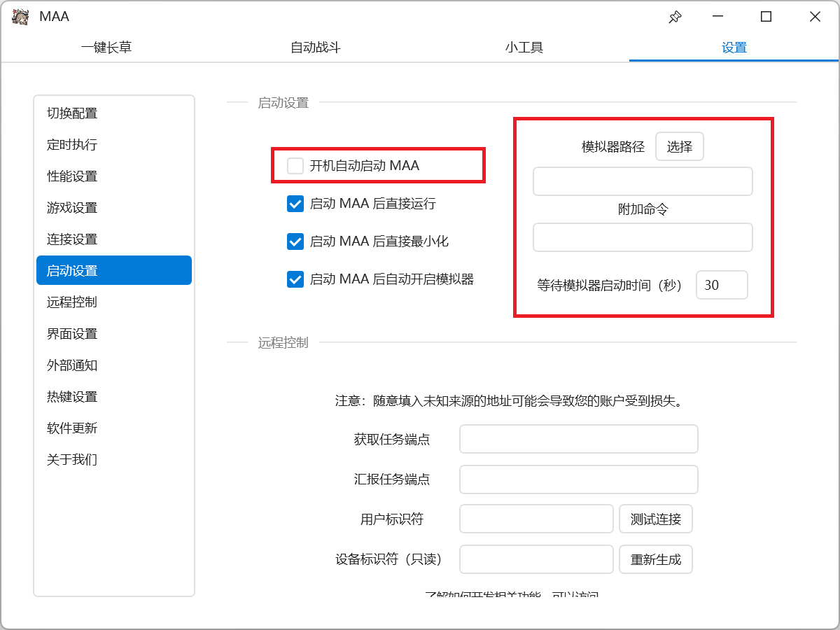This screenshot has width=840, height=630.
Task: Jump to 软件更新 in sidebar
Action: tap(72, 428)
